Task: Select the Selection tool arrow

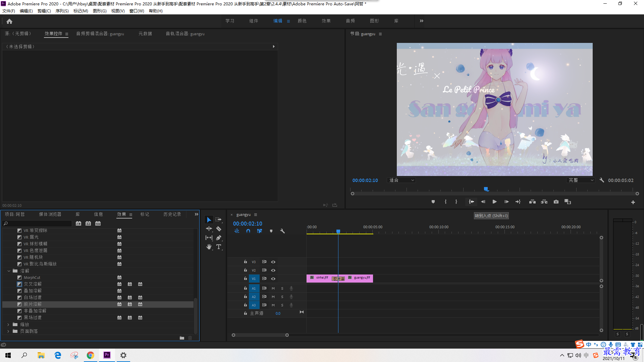Action: [x=209, y=220]
